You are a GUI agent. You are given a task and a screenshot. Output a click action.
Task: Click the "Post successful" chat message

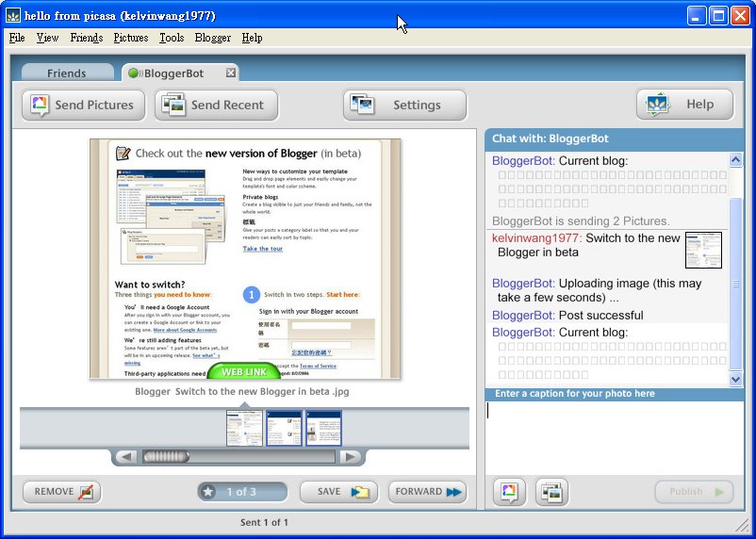click(567, 316)
